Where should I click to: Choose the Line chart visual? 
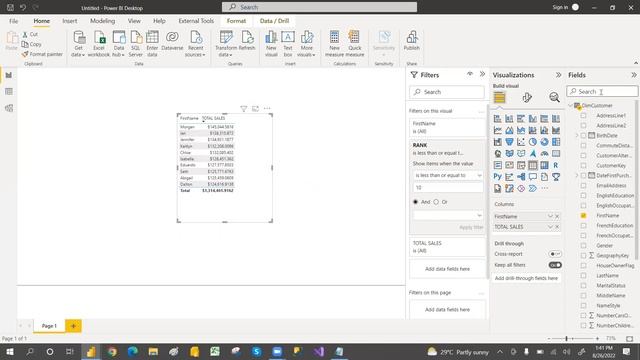pos(498,130)
